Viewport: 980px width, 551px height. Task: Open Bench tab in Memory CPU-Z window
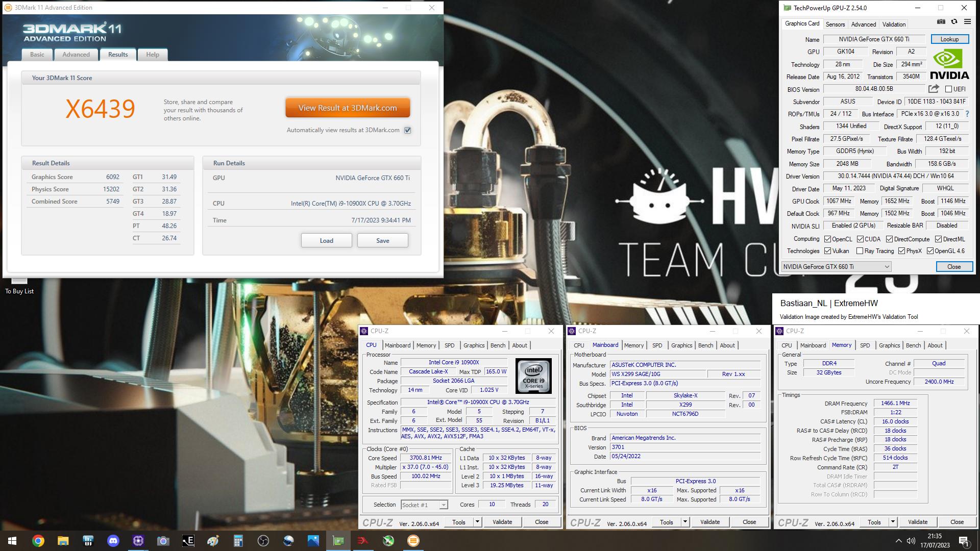tap(913, 345)
